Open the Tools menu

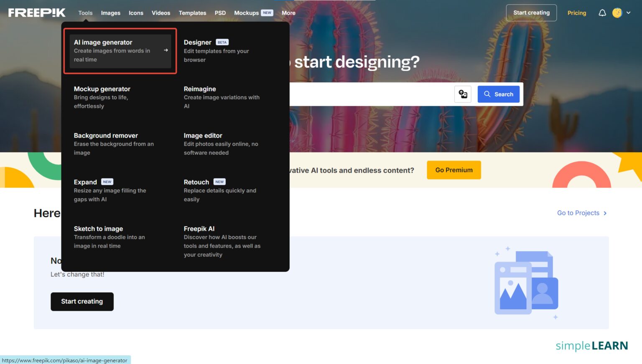click(x=85, y=13)
